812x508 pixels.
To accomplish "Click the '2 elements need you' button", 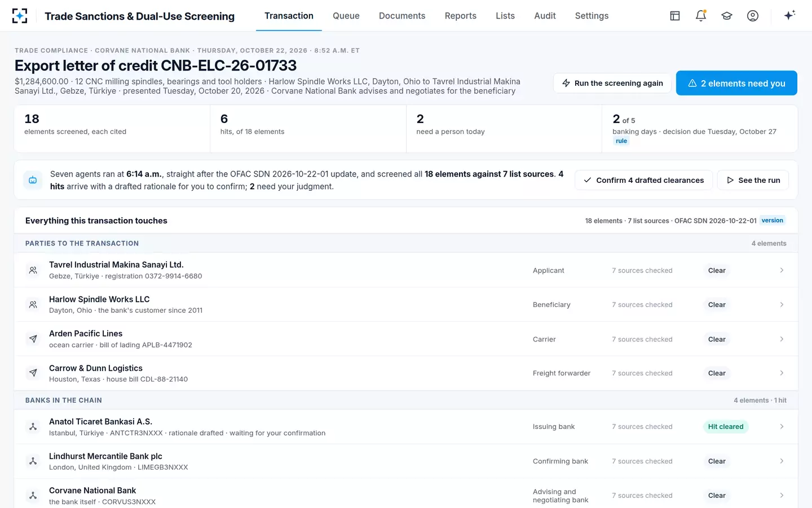I will [736, 83].
